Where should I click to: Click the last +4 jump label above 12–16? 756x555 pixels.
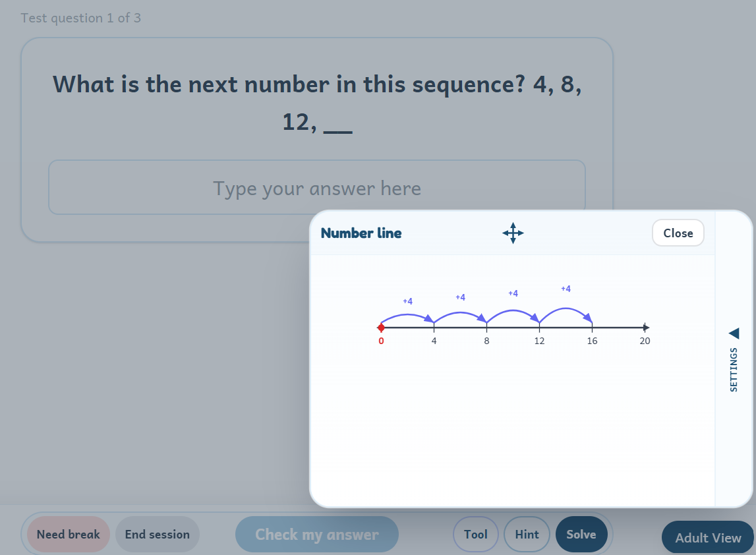coord(566,289)
